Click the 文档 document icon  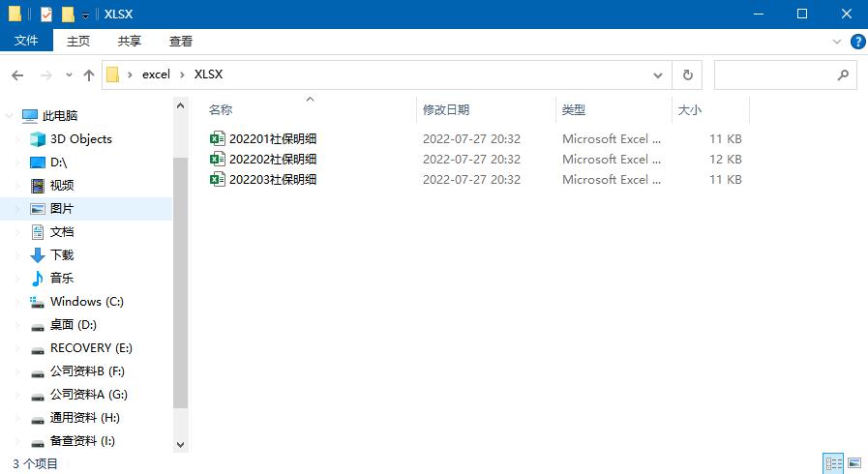(x=38, y=232)
